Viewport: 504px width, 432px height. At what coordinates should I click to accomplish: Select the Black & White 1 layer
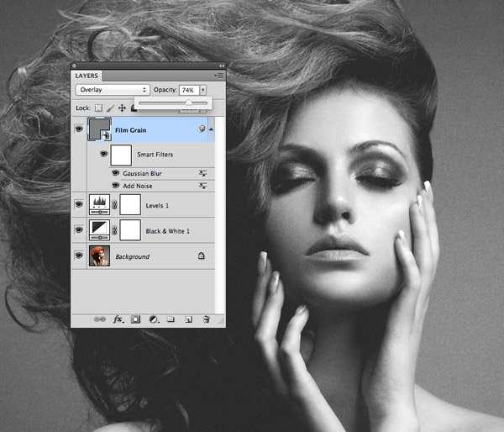pyautogui.click(x=165, y=229)
